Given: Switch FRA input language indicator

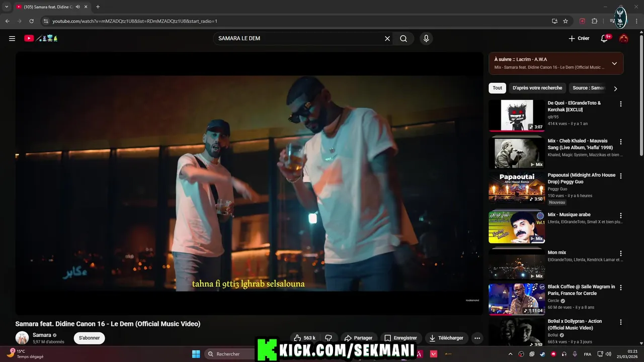Looking at the screenshot, I should pos(588,354).
